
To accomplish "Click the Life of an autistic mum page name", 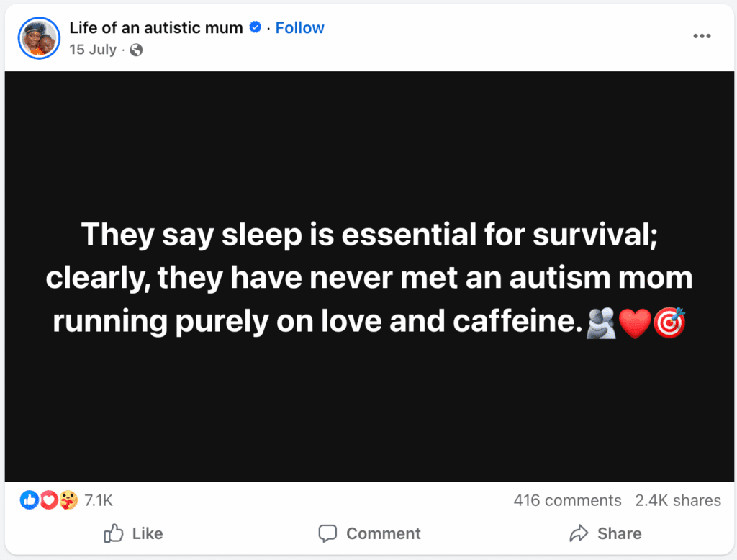I will point(155,27).
